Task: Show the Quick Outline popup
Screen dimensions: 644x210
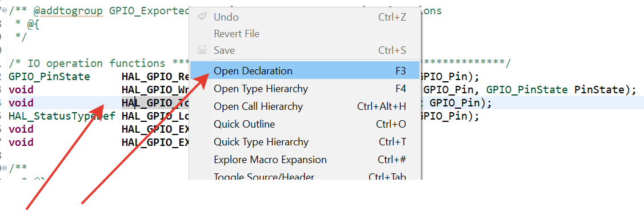Action: (305, 124)
